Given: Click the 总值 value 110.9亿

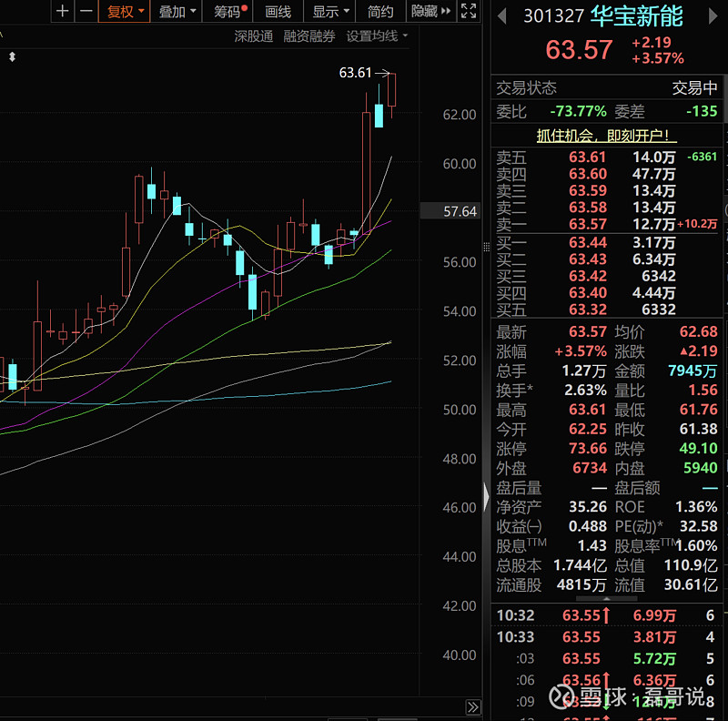Looking at the screenshot, I should (691, 565).
